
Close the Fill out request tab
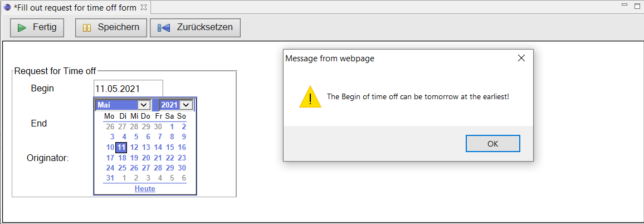pos(143,7)
